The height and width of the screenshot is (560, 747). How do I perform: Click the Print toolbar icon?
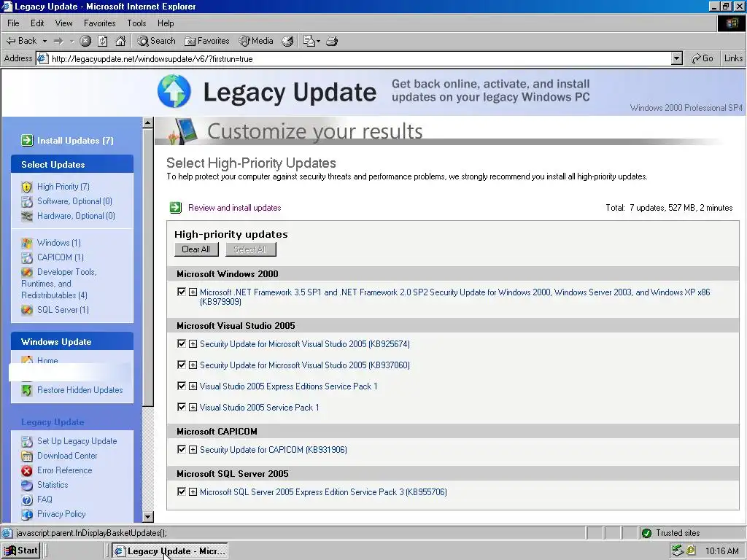pyautogui.click(x=332, y=41)
